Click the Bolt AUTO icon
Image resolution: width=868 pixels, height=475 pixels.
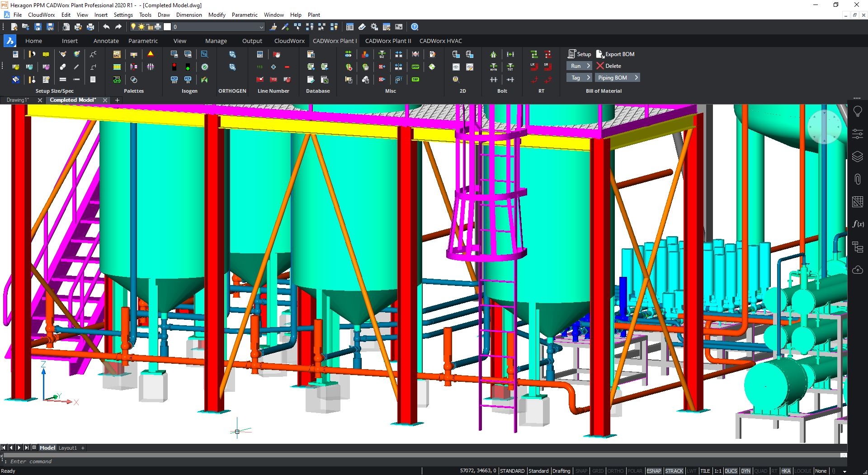(x=493, y=67)
